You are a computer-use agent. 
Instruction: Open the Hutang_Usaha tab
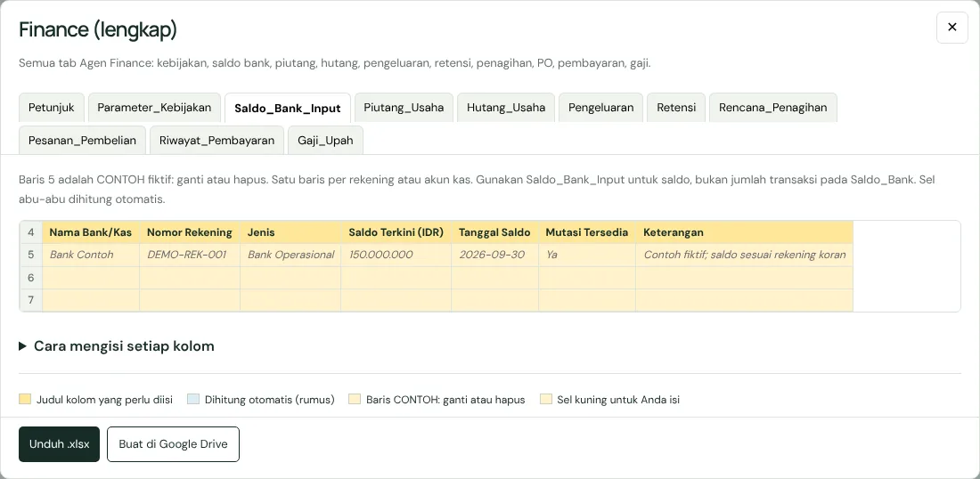coord(506,108)
